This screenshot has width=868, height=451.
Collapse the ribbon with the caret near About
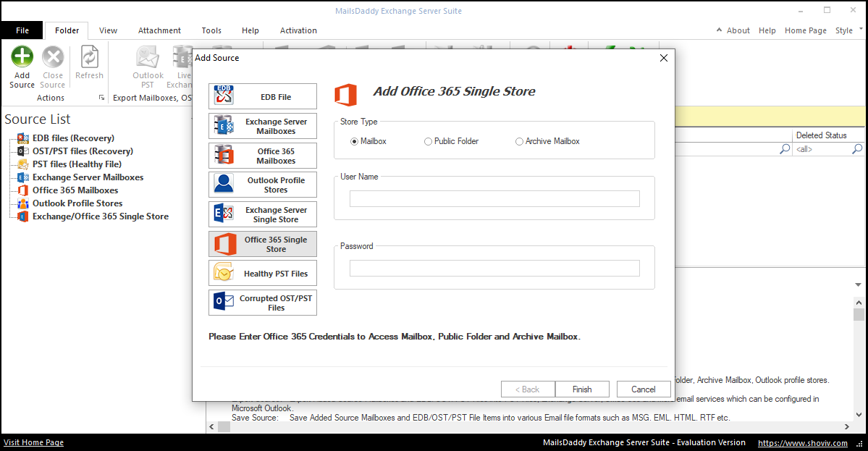[719, 30]
